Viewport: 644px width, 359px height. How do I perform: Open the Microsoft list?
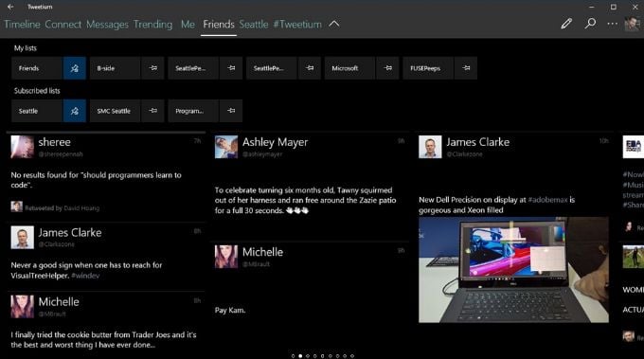tap(349, 68)
